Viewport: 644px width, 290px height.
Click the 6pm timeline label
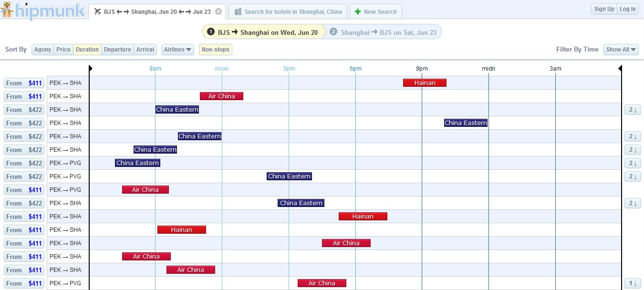coord(355,69)
